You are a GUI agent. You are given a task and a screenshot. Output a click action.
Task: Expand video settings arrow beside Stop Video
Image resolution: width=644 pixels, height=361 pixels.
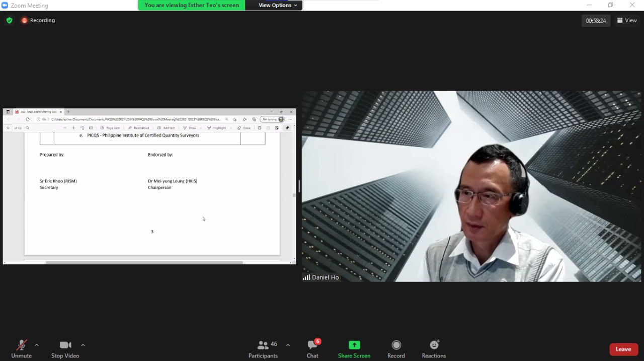[x=83, y=345]
